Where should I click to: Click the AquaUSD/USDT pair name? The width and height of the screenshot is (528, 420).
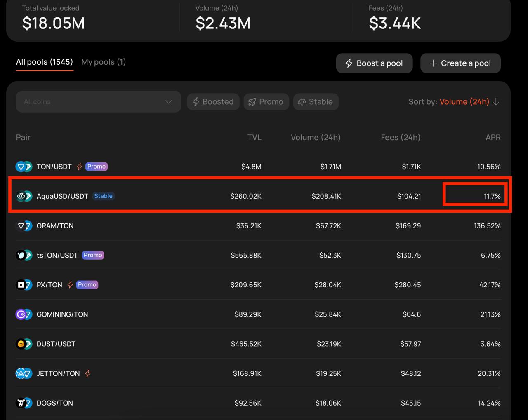tap(62, 196)
